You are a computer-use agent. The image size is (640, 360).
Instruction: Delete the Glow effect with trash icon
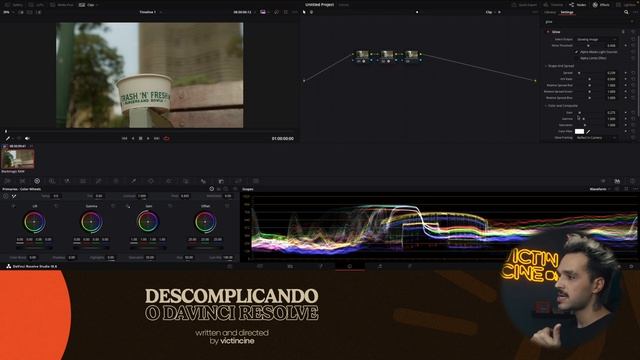(x=623, y=31)
